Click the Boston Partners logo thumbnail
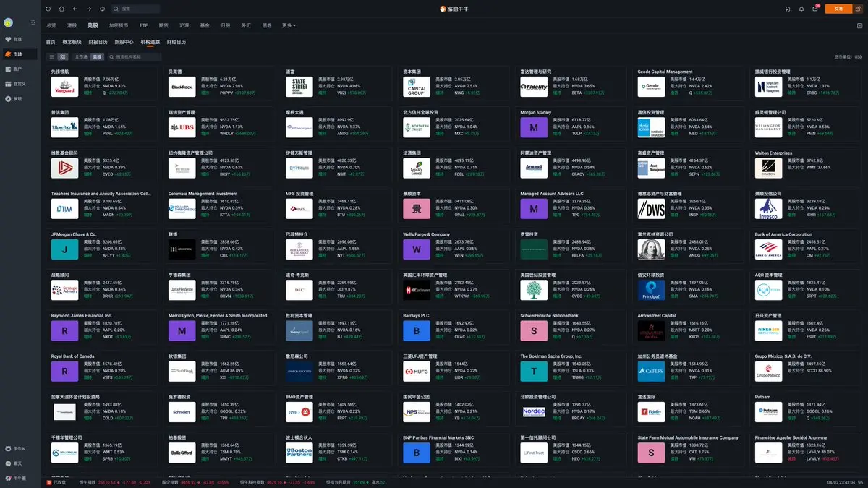This screenshot has width=868, height=488. pos(299,453)
